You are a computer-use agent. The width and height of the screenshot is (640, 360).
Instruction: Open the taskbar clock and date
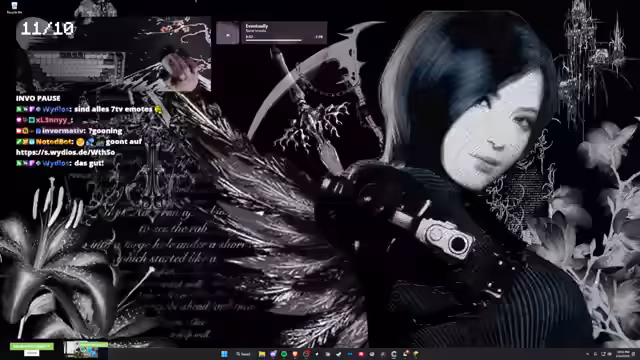click(x=623, y=354)
